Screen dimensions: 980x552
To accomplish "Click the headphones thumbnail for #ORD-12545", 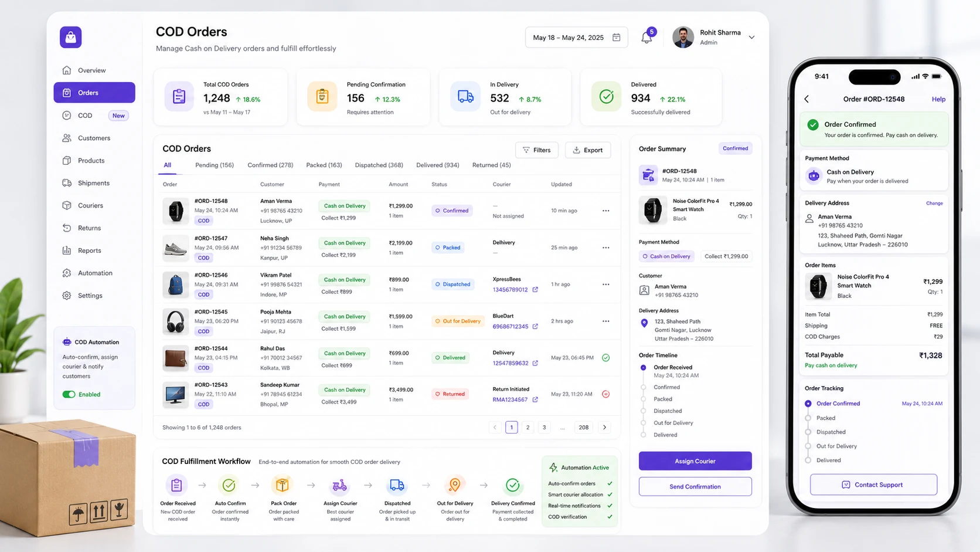I will tap(176, 321).
